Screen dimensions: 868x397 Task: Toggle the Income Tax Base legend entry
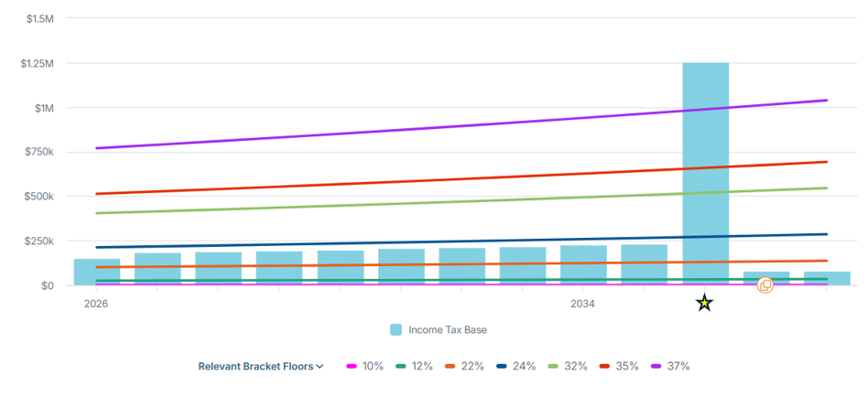coord(439,330)
